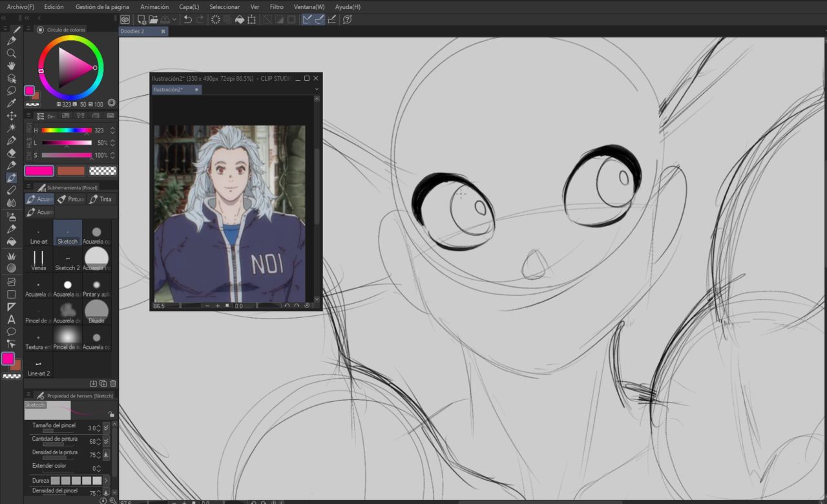Import subtool material icon
Screen dimensions: 827x504
94,384
